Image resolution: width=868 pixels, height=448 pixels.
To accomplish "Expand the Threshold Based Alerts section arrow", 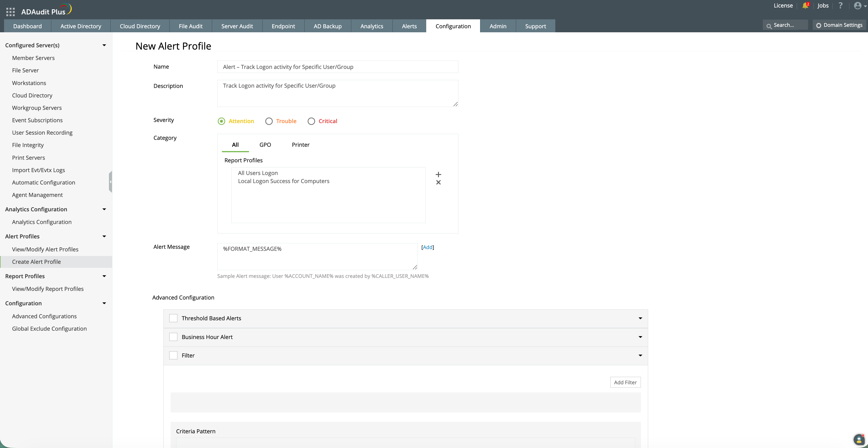I will [640, 318].
